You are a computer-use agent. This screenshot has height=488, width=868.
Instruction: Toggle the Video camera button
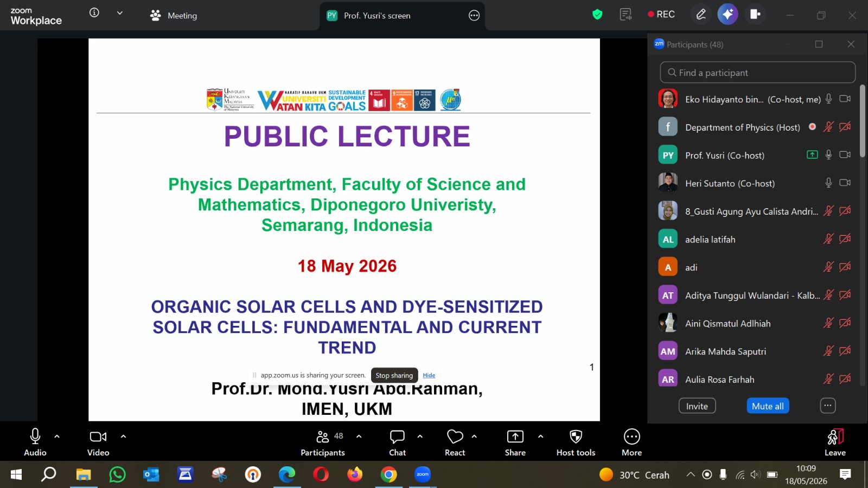click(x=98, y=442)
